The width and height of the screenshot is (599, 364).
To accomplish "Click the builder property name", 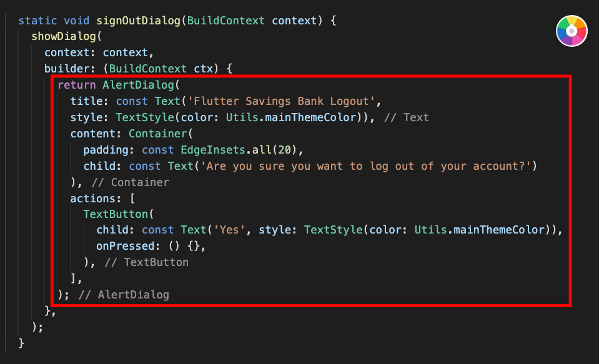I will pos(67,69).
